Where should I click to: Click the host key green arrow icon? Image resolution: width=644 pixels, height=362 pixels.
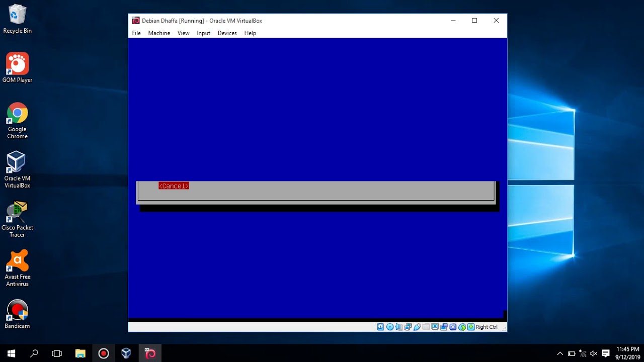tap(471, 327)
